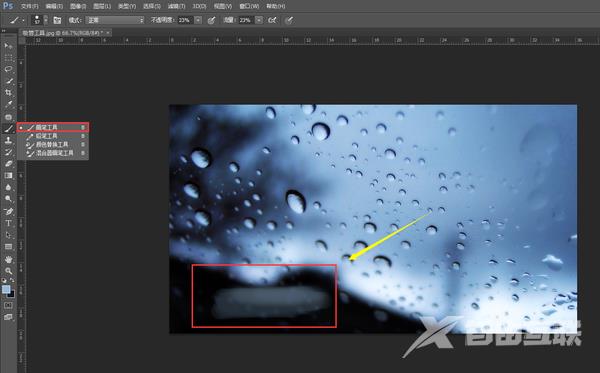600x373 pixels.
Task: Select the History Brush tool
Action: tap(8, 152)
